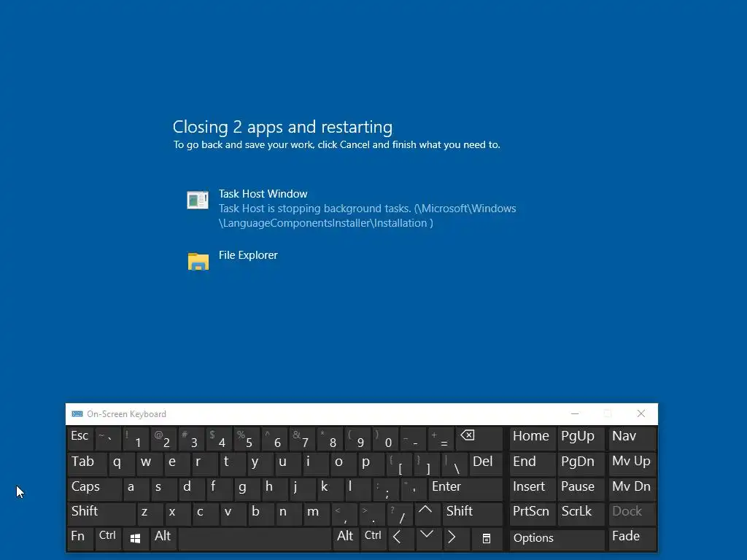
Task: Click the Mv Dn key
Action: click(632, 489)
